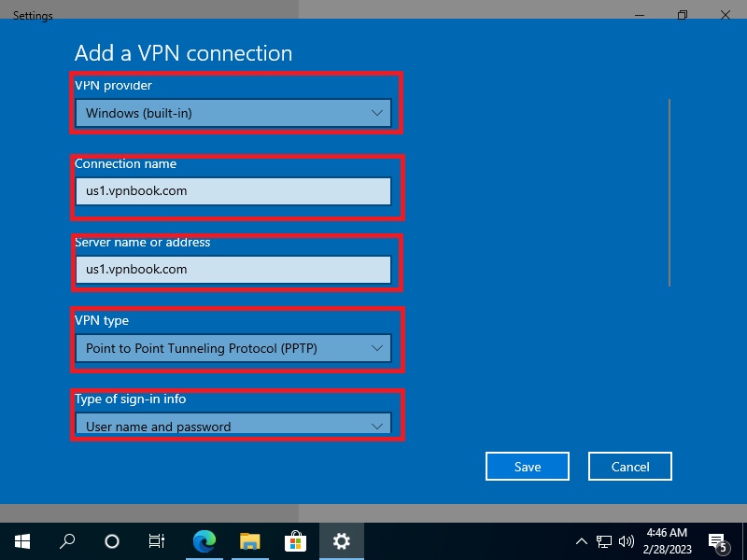Open the network status tray icon
Screen dimensions: 747x560
604,541
